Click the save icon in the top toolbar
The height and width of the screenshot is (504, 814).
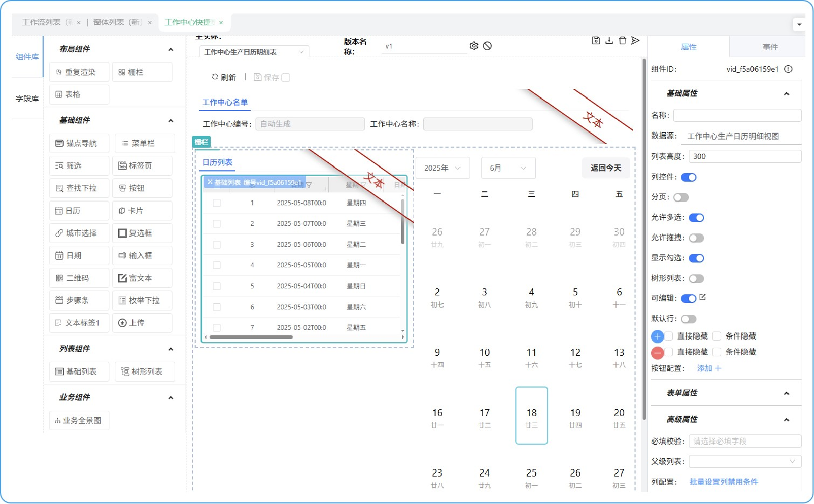pos(596,40)
